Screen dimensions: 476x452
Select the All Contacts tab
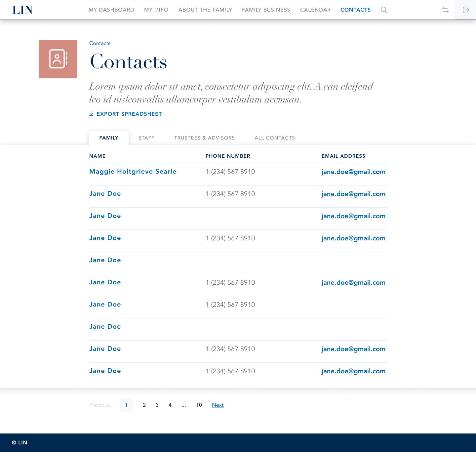tap(274, 138)
